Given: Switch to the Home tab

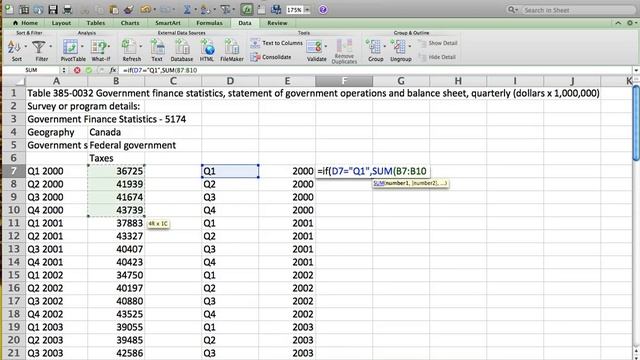Looking at the screenshot, I should pos(25,23).
